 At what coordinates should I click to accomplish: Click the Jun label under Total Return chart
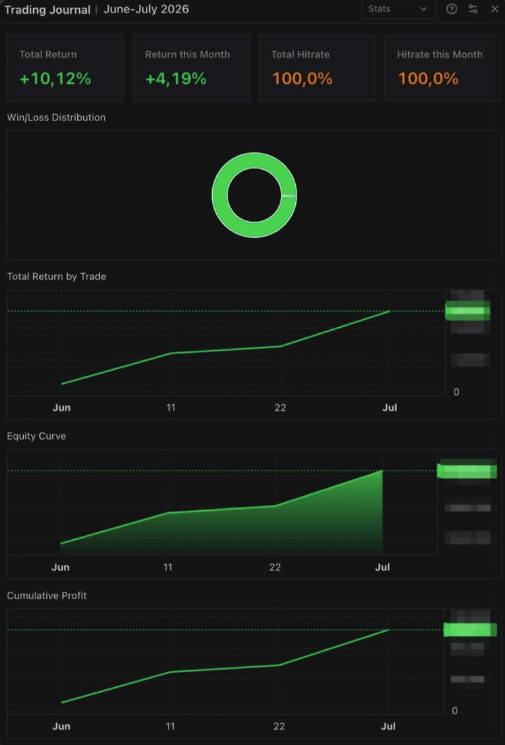pyautogui.click(x=61, y=408)
